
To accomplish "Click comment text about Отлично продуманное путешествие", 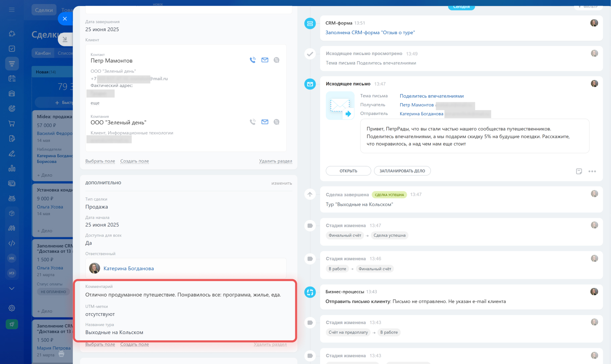I will (x=183, y=295).
